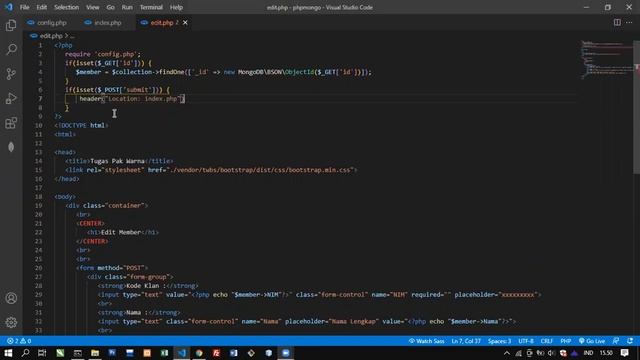Image resolution: width=640 pixels, height=360 pixels.
Task: Open the Word taskbar icon
Action: [x=234, y=353]
